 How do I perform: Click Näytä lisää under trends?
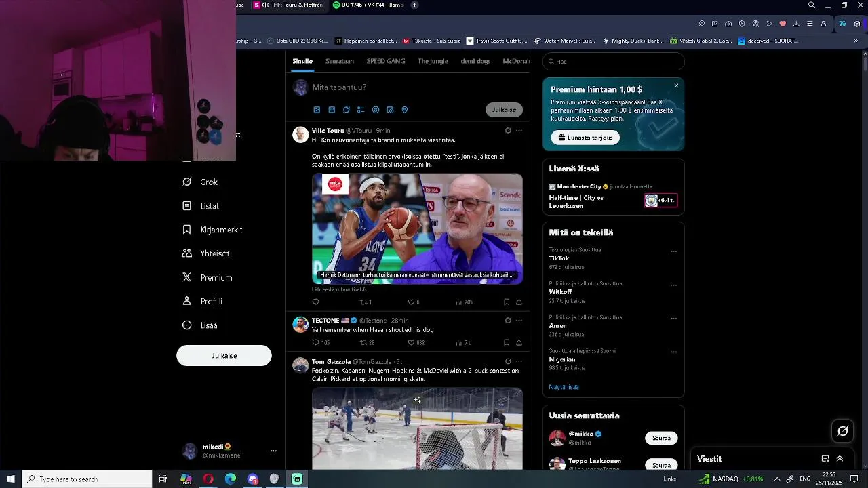tap(564, 387)
